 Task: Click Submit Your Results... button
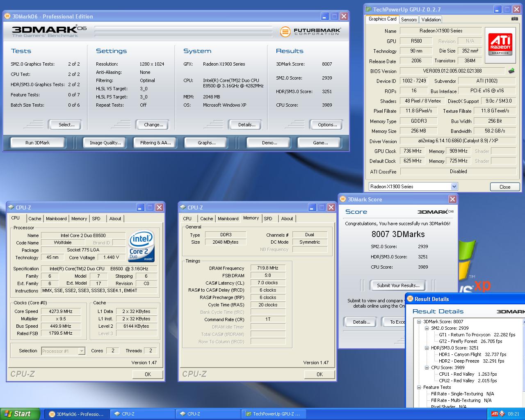[398, 285]
